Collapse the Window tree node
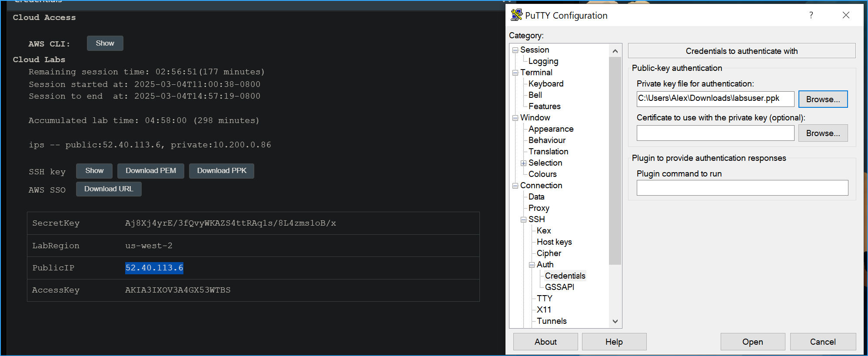Viewport: 868px width, 356px height. [515, 118]
